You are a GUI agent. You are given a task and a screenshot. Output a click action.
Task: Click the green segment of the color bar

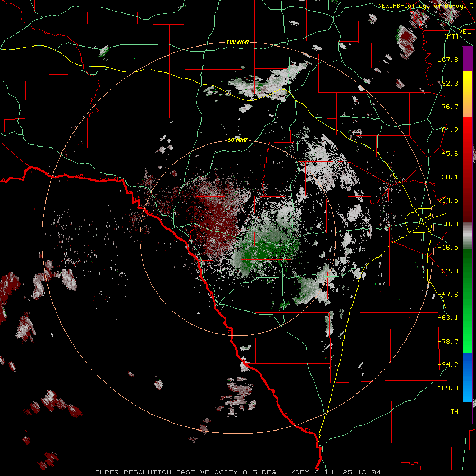pos(467,301)
